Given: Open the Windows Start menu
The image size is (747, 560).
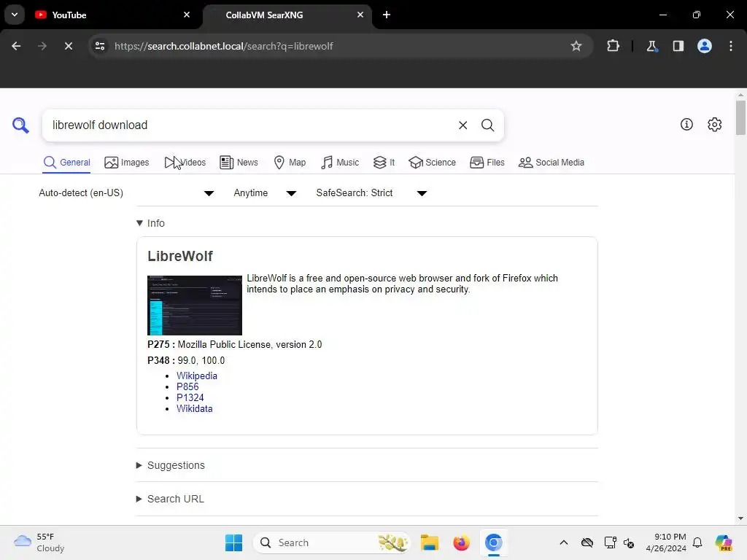Looking at the screenshot, I should pyautogui.click(x=233, y=542).
